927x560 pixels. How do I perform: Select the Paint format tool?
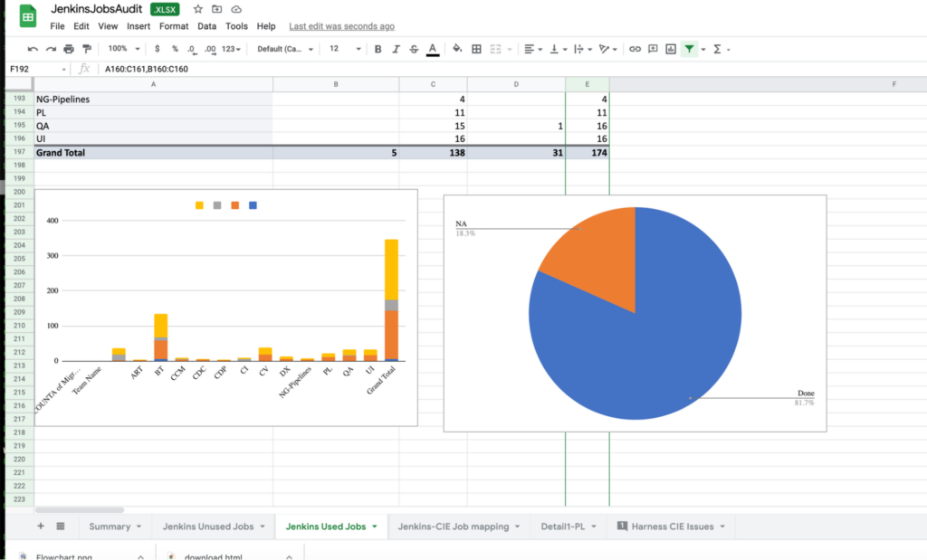click(87, 49)
